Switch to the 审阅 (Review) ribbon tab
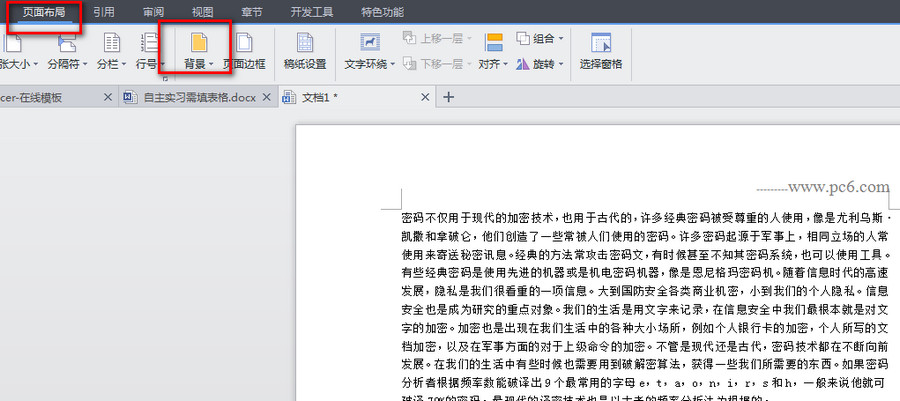The image size is (900, 401). tap(153, 12)
